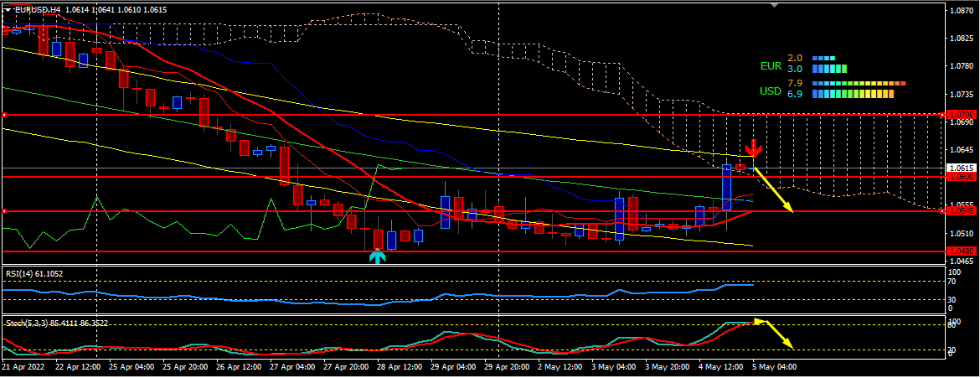The height and width of the screenshot is (378, 980).
Task: Click the left handle of the 1.0700 line
Action: pos(3,115)
